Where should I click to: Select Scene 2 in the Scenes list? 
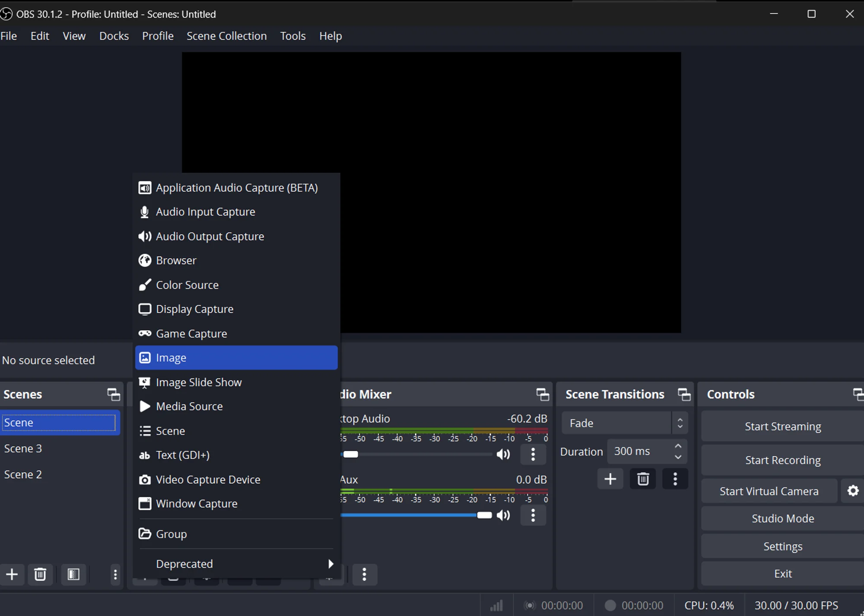pyautogui.click(x=60, y=474)
